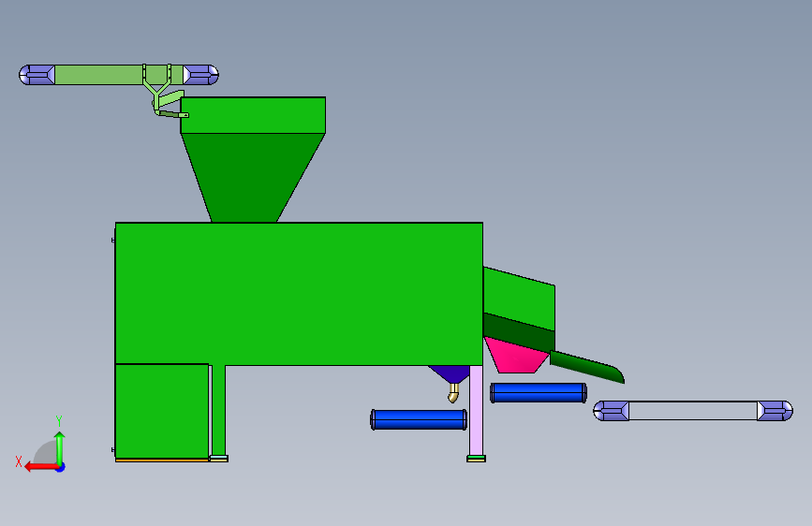This screenshot has height=526, width=812.
Task: Select the green cabinet box at lower left
Action: pos(162,411)
